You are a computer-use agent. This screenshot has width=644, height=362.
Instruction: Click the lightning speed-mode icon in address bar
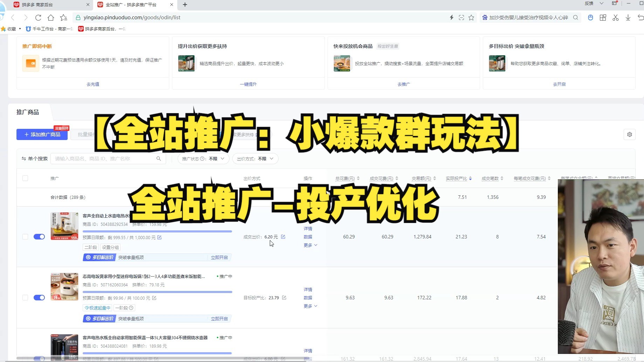coord(452,18)
